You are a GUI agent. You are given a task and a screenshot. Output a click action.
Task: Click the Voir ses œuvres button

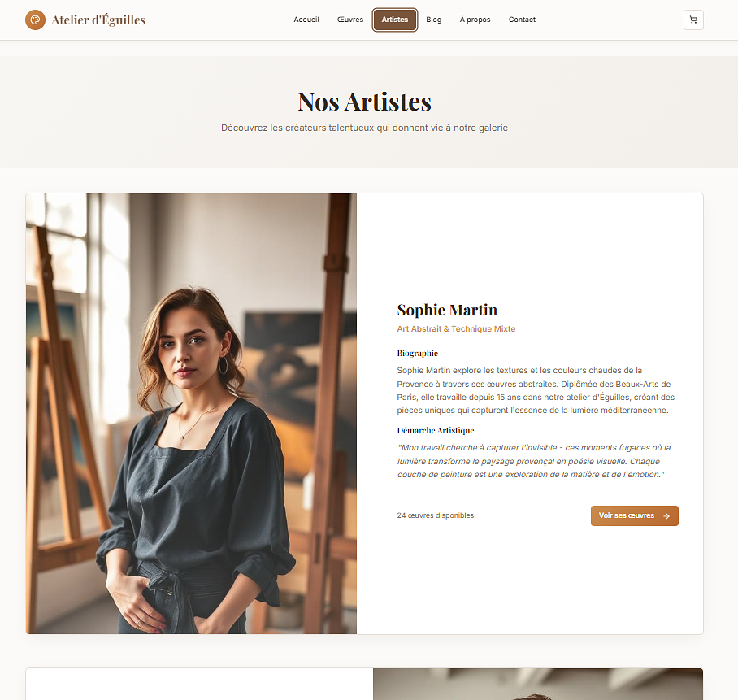click(635, 516)
